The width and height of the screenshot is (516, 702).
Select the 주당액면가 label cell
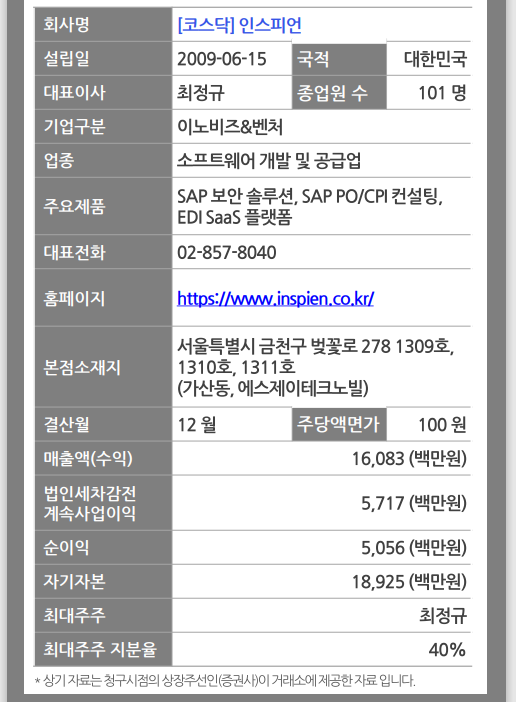[339, 424]
